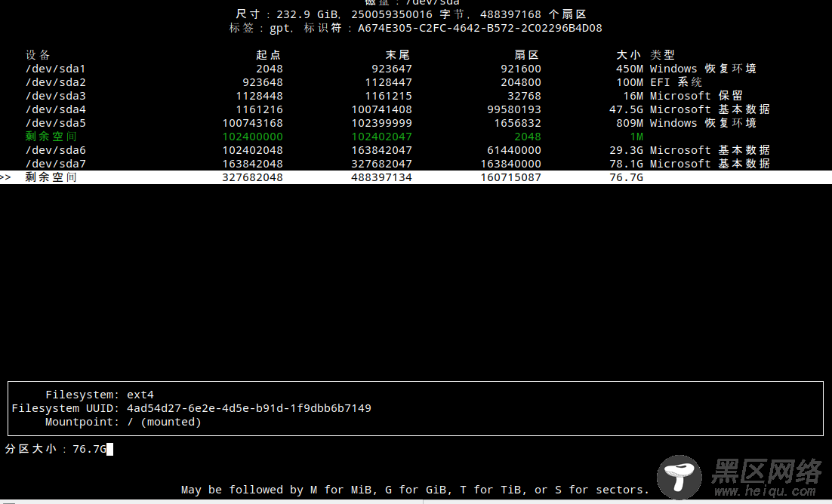Viewport: 832px width, 504px height.
Task: Click the 29.3G size value
Action: 626,150
